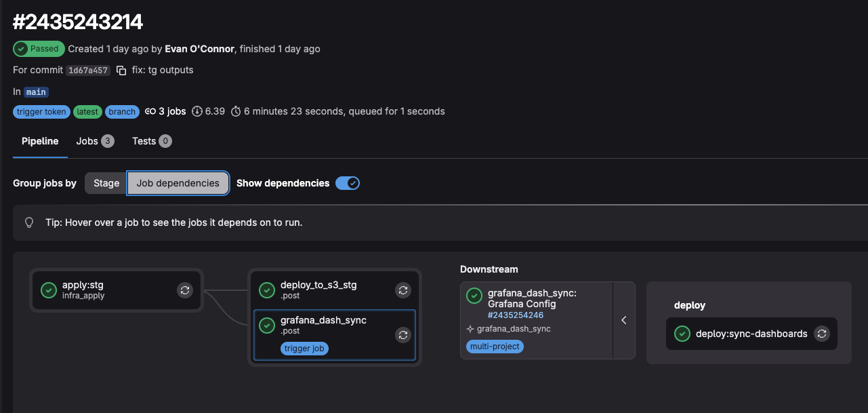This screenshot has height=413, width=868.
Task: Click downstream Grafana Config status icon
Action: (x=474, y=296)
